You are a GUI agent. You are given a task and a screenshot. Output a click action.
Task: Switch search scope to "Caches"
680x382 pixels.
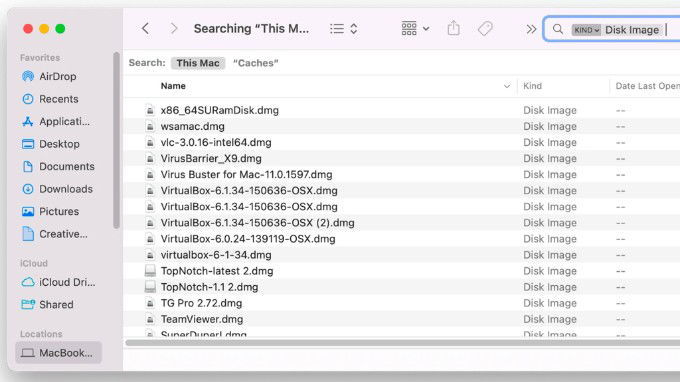point(256,63)
